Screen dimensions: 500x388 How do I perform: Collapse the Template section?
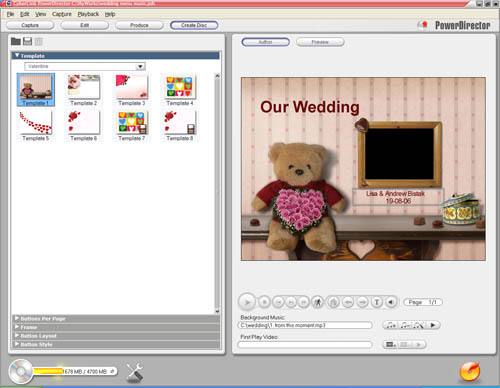point(17,55)
